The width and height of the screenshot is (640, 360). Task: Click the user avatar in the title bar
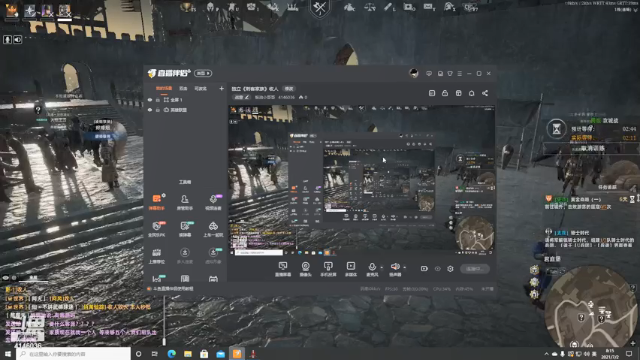(414, 73)
